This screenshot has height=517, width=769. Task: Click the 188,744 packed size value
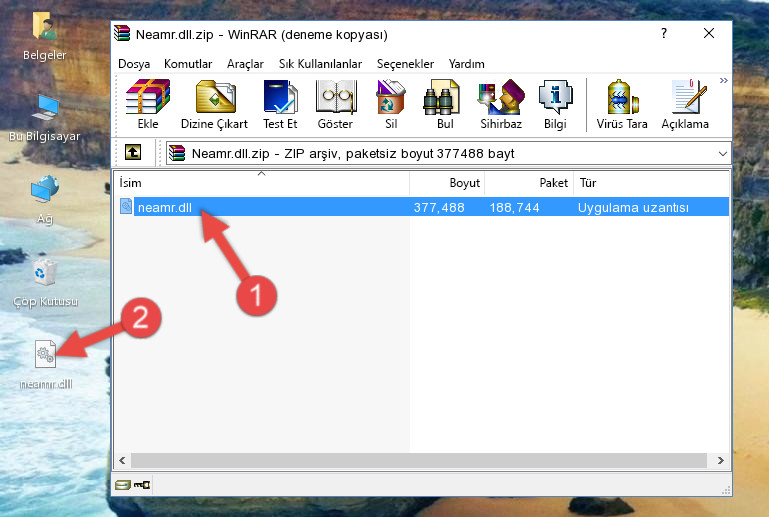coord(514,207)
